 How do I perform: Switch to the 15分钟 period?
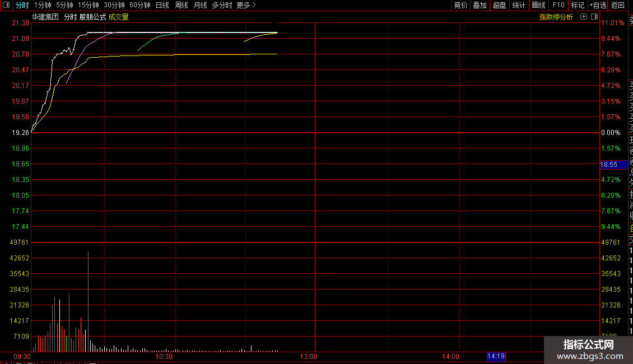[x=89, y=5]
